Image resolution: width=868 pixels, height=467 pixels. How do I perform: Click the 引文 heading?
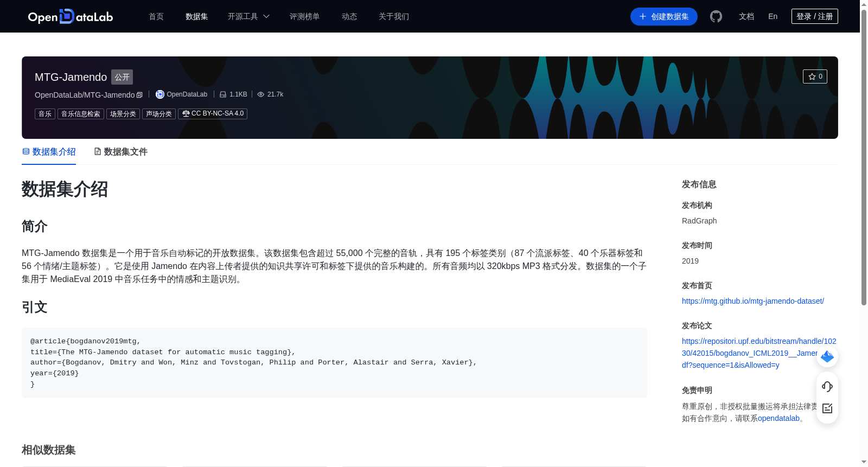pos(35,308)
